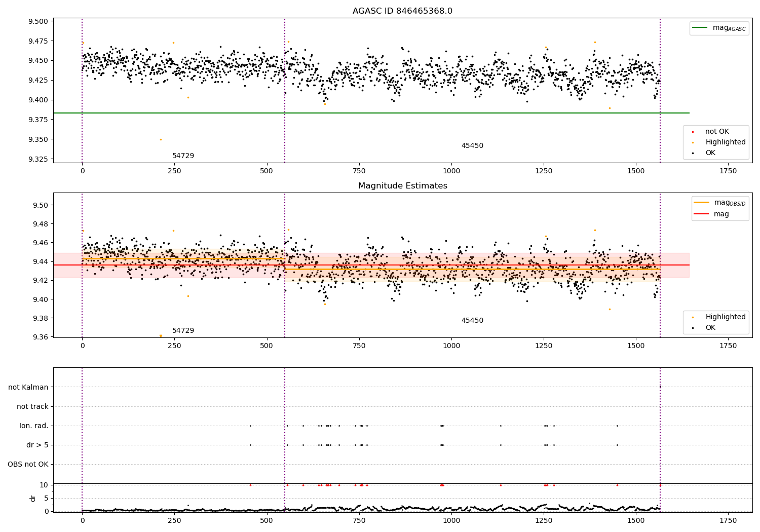Click the 1250 x-axis tick under bottom plot
Screen dimensions: 760x532
click(x=544, y=520)
